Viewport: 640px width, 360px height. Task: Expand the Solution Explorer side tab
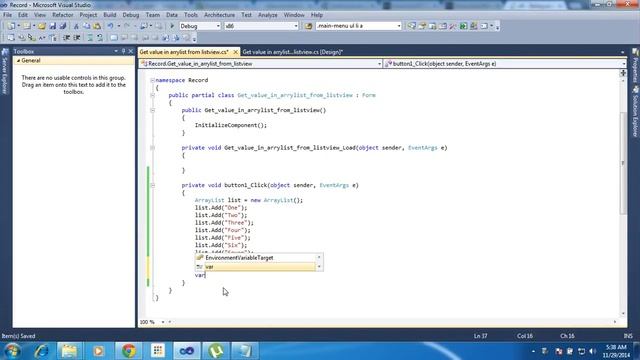point(636,111)
